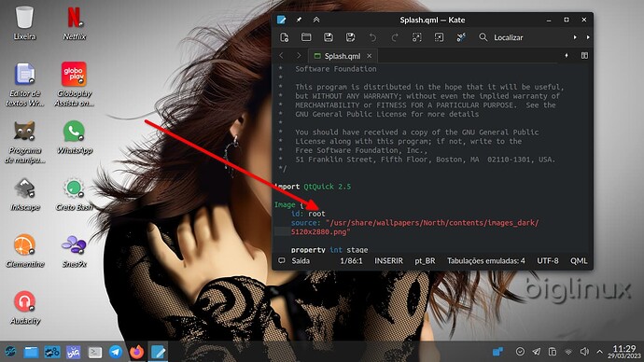
Task: Open Inkscape desktop shortcut
Action: coord(24,195)
